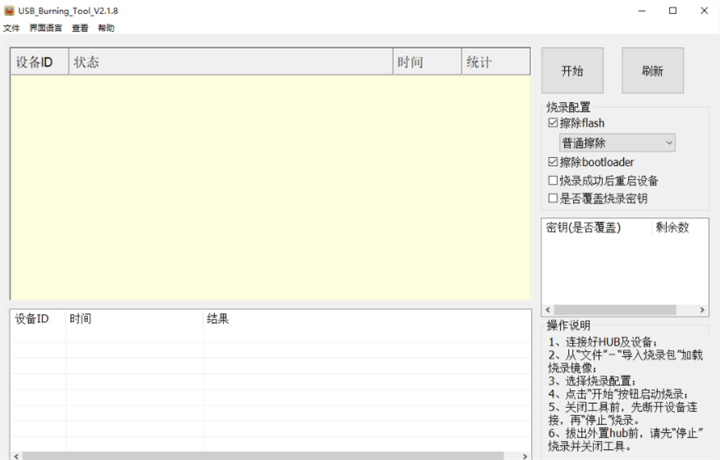Close the USB_Burning_Tool window
The height and width of the screenshot is (460, 720).
point(704,11)
